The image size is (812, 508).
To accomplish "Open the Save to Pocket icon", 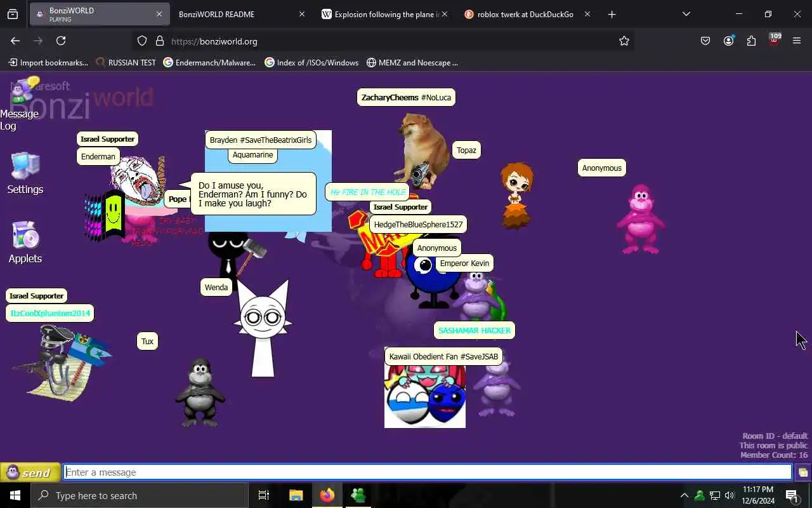I will [705, 41].
